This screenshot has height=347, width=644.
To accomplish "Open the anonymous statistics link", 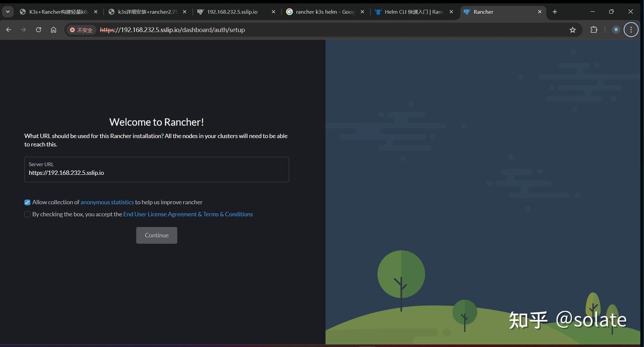I will pos(107,202).
